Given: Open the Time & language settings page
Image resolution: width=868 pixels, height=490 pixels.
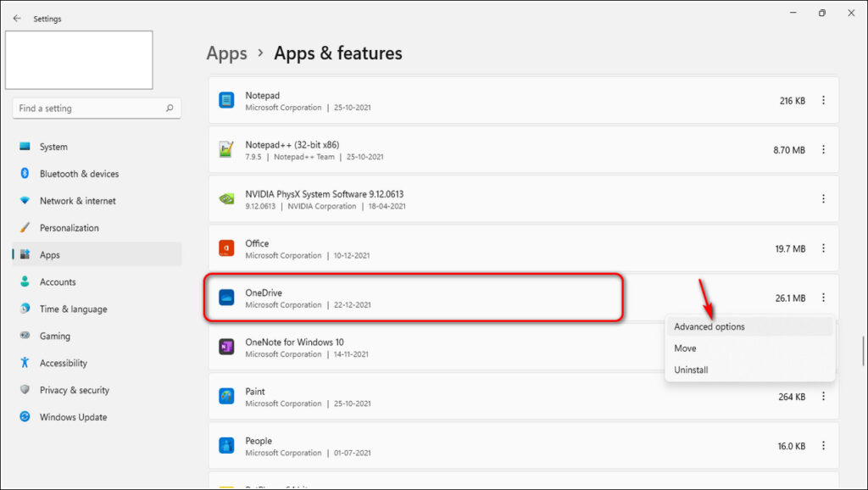Looking at the screenshot, I should tap(97, 309).
